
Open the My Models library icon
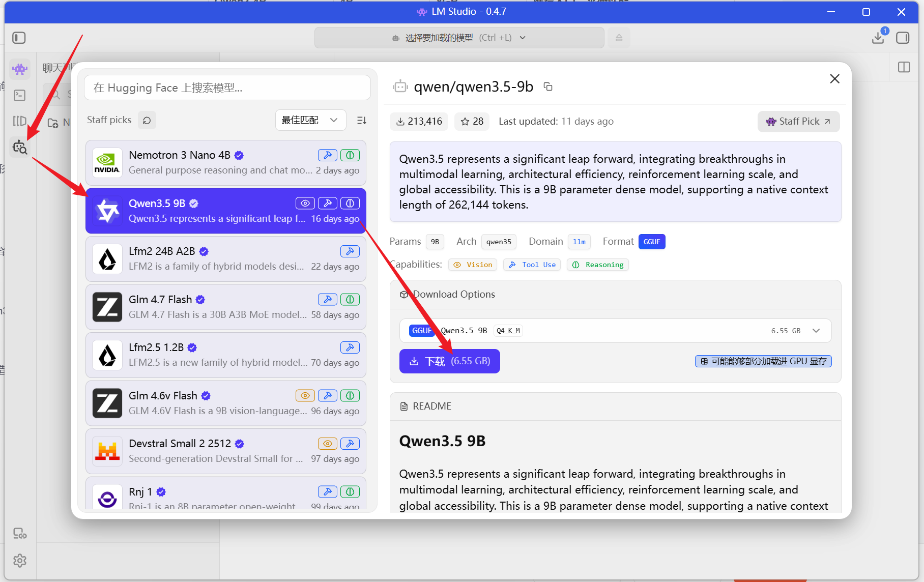point(20,121)
